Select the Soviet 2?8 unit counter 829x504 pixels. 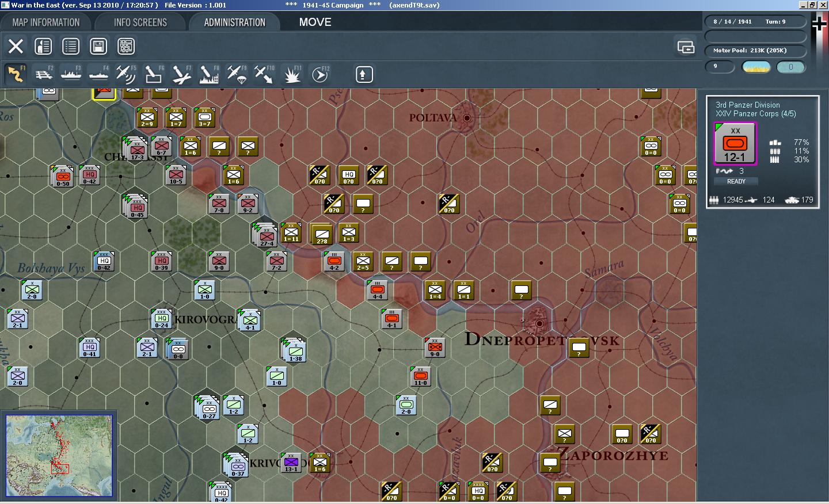(322, 235)
